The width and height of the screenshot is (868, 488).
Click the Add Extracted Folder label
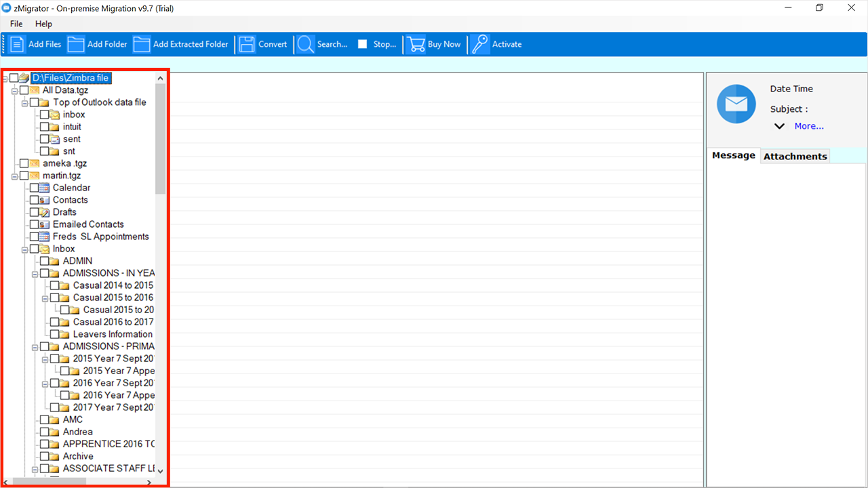(191, 44)
